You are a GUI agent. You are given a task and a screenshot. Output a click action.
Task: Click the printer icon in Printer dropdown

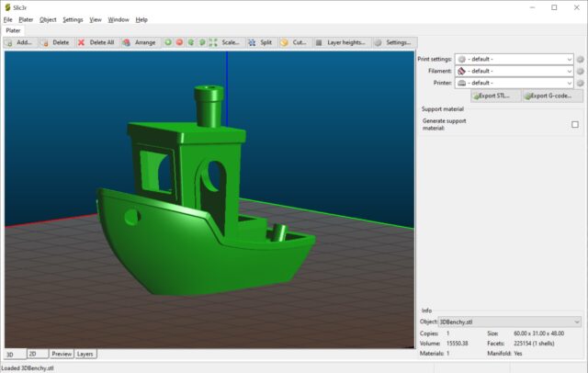pyautogui.click(x=461, y=83)
